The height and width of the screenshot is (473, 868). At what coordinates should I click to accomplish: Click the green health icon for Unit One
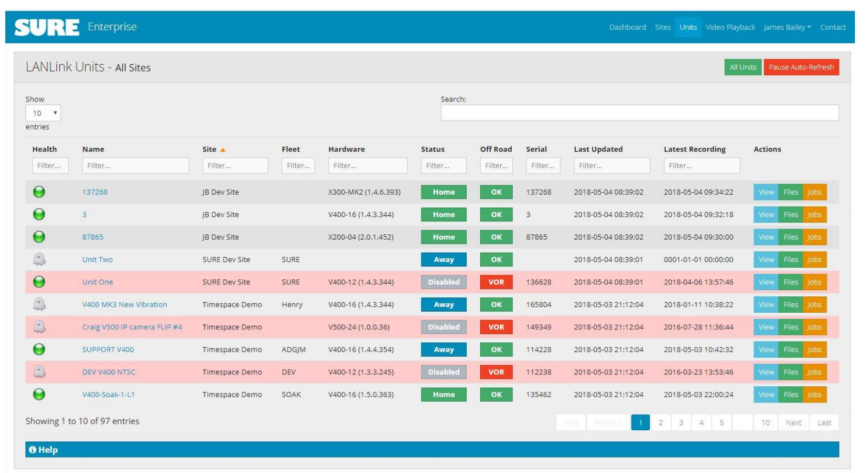click(39, 282)
